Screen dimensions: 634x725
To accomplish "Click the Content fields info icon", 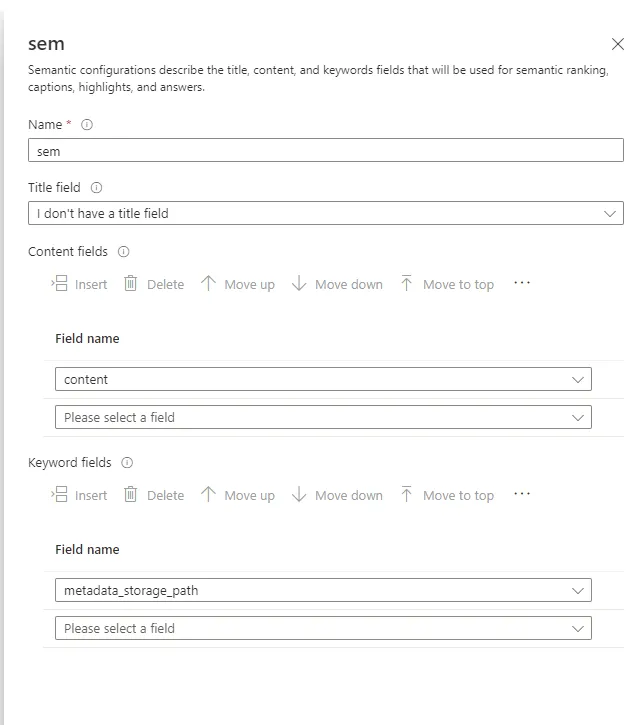I will click(x=124, y=252).
